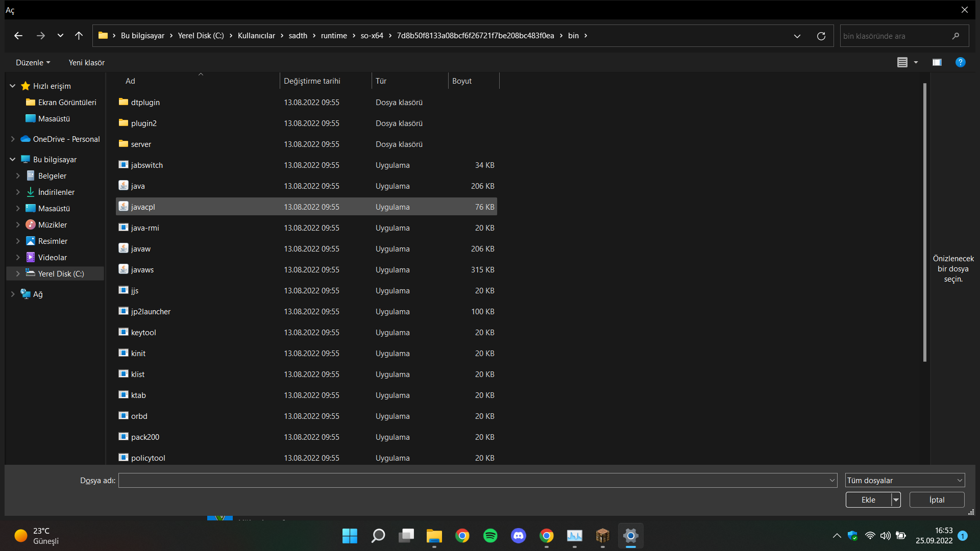Image resolution: width=980 pixels, height=551 pixels.
Task: Open Discord from the taskbar
Action: pyautogui.click(x=518, y=536)
